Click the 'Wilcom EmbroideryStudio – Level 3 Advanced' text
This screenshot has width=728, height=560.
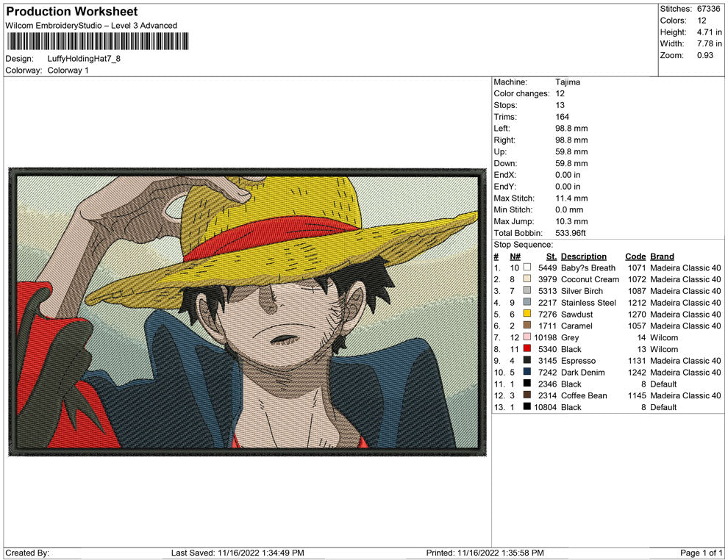pos(91,26)
